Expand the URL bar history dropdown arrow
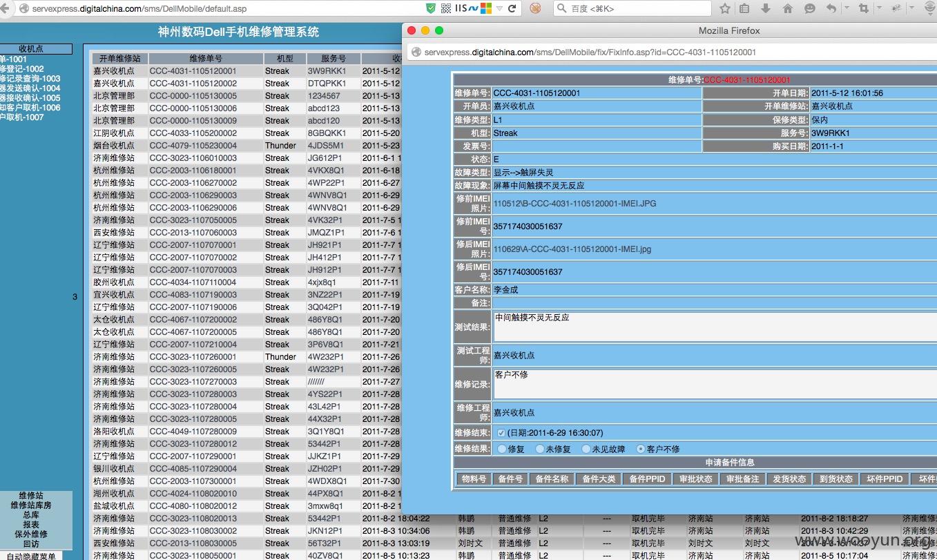Screen dimensions: 937x560 [499, 8]
